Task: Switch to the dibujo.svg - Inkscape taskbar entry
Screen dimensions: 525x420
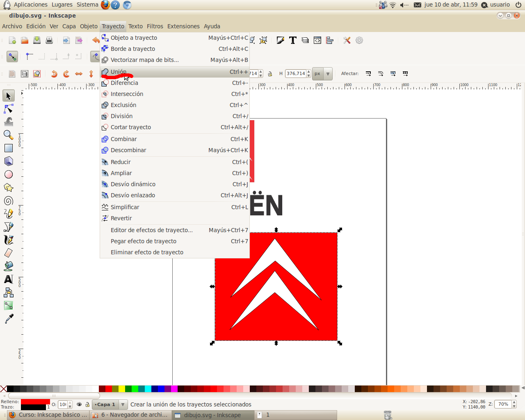Action: tap(213, 415)
